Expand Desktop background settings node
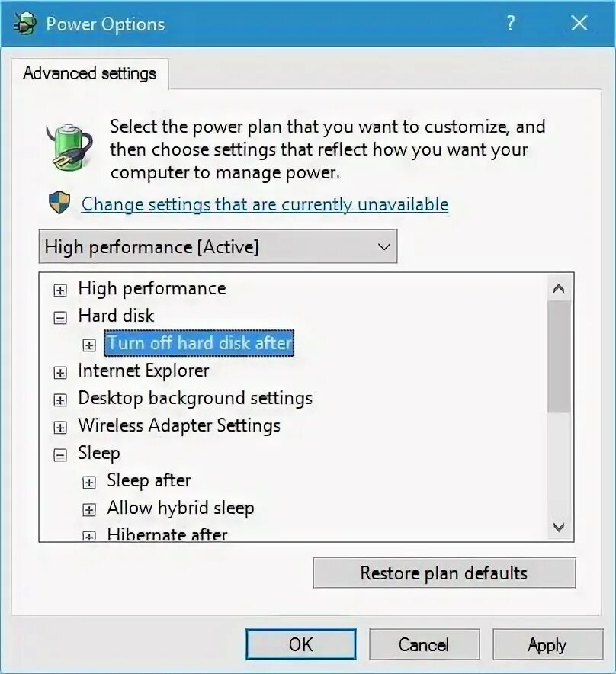616x674 pixels. (x=60, y=400)
